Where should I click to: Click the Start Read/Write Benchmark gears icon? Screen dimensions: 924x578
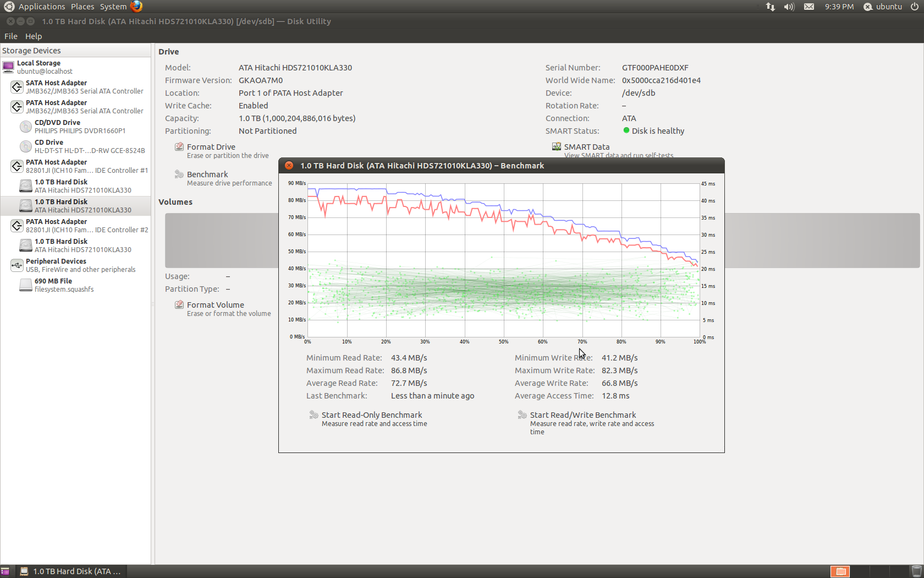pos(522,415)
